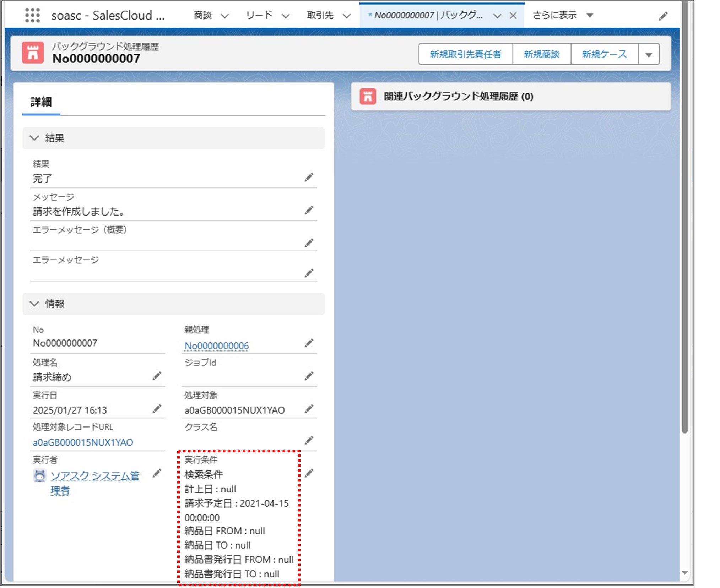720x588 pixels.
Task: Click the 新規ケース button
Action: click(604, 54)
